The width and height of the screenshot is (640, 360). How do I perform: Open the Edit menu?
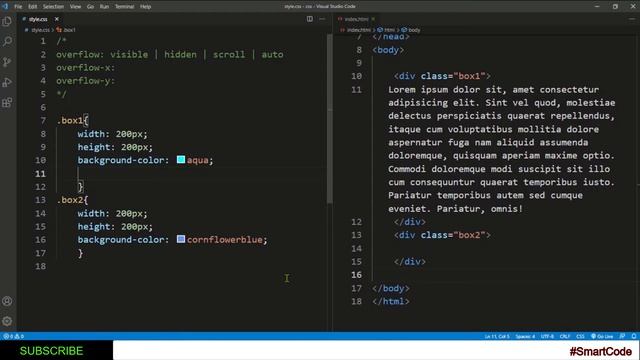point(33,7)
